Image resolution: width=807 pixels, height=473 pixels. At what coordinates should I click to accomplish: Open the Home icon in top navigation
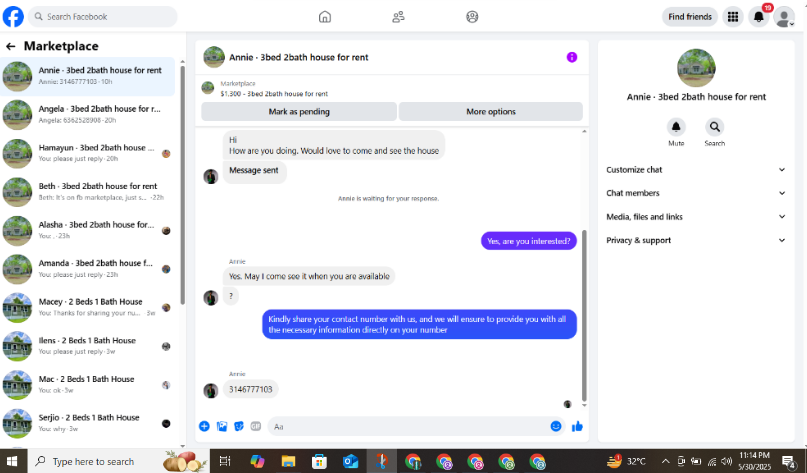325,17
